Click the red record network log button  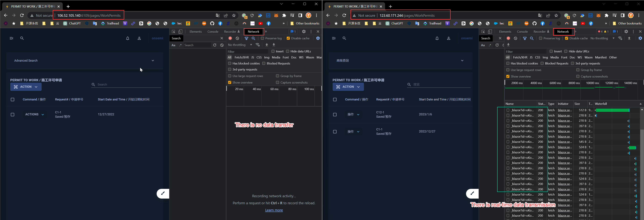tap(230, 38)
